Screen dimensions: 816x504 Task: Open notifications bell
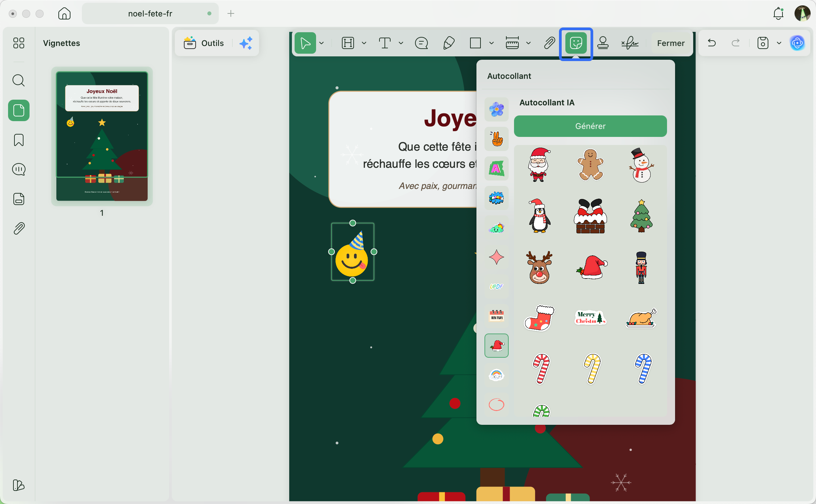(778, 13)
